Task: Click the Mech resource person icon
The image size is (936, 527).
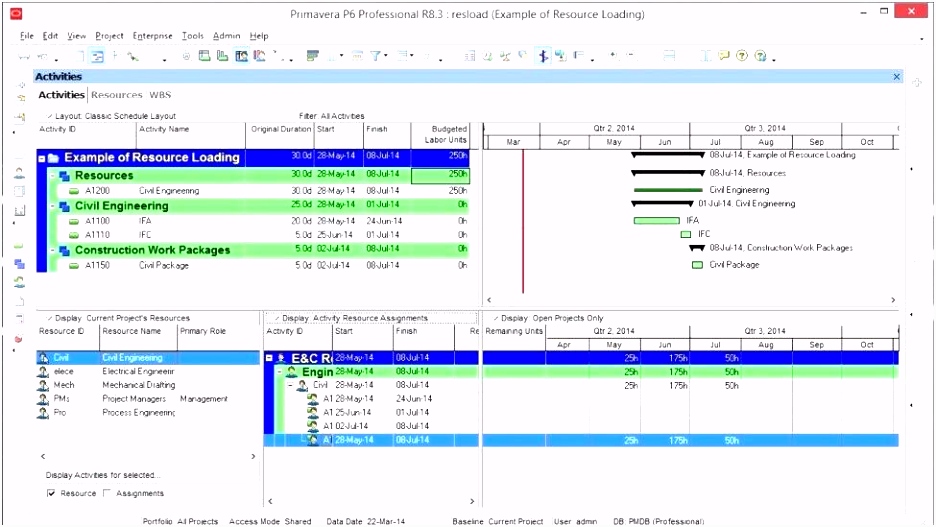Action: coord(43,385)
